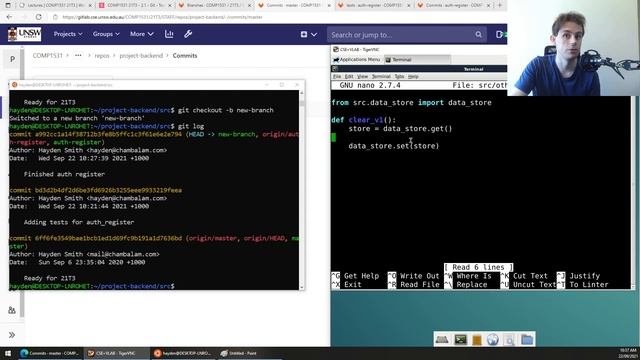Click 'Finished auth register' commit message text
Image resolution: width=640 pixels, height=360 pixels.
point(64,174)
